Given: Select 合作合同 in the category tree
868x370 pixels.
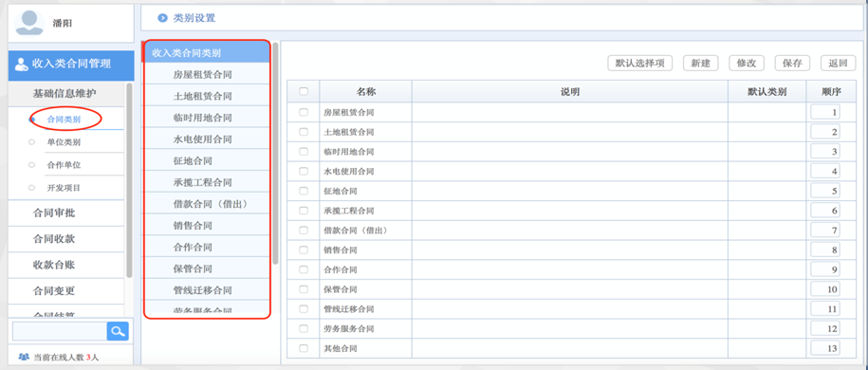Looking at the screenshot, I should coord(207,247).
